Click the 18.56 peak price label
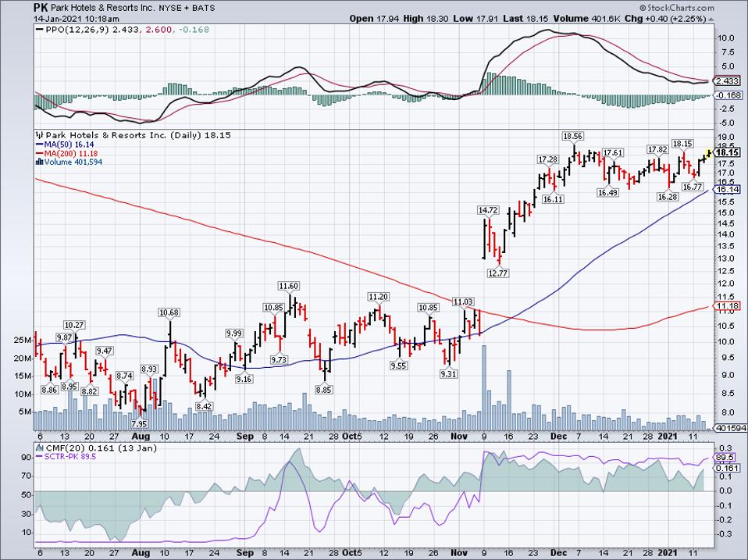The image size is (748, 560). [572, 136]
